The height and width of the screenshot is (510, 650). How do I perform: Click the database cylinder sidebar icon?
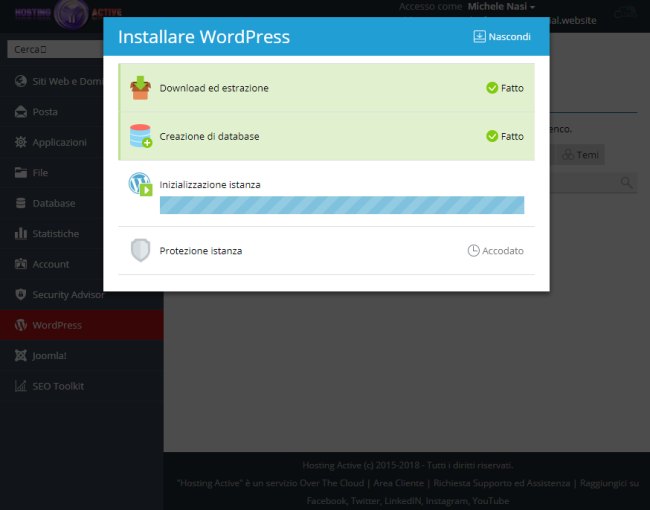[x=21, y=203]
